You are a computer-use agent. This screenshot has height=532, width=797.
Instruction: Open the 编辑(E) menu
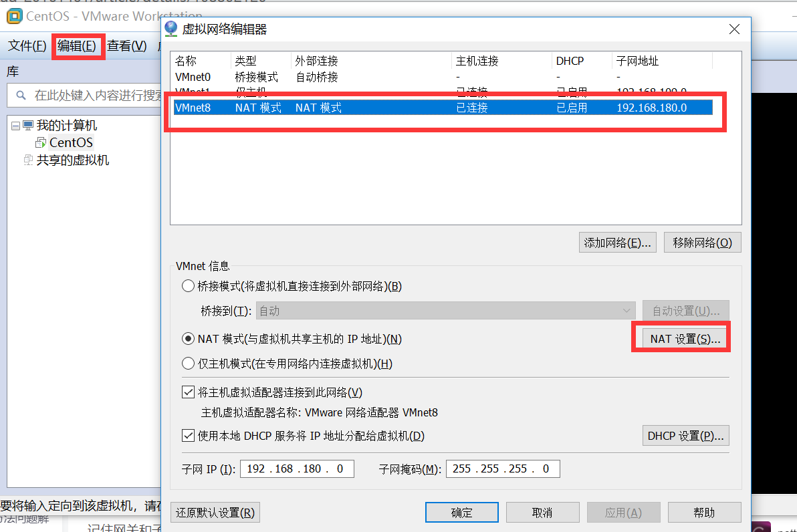(77, 46)
